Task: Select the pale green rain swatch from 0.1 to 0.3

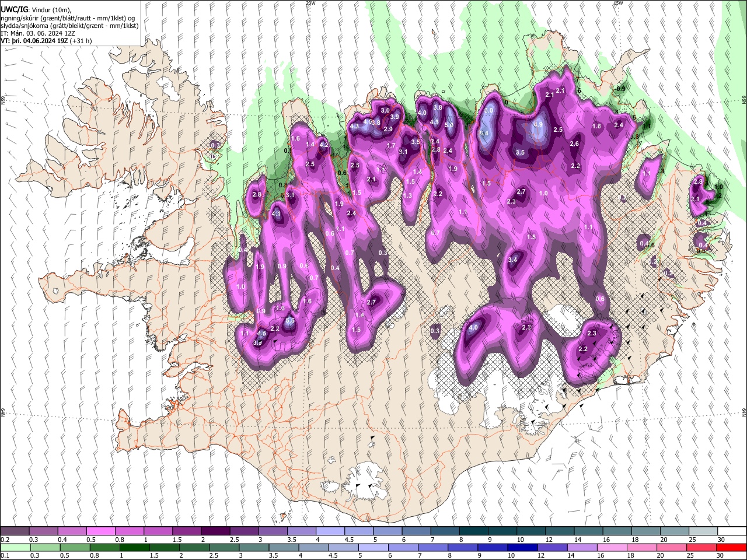Action: click(x=15, y=547)
